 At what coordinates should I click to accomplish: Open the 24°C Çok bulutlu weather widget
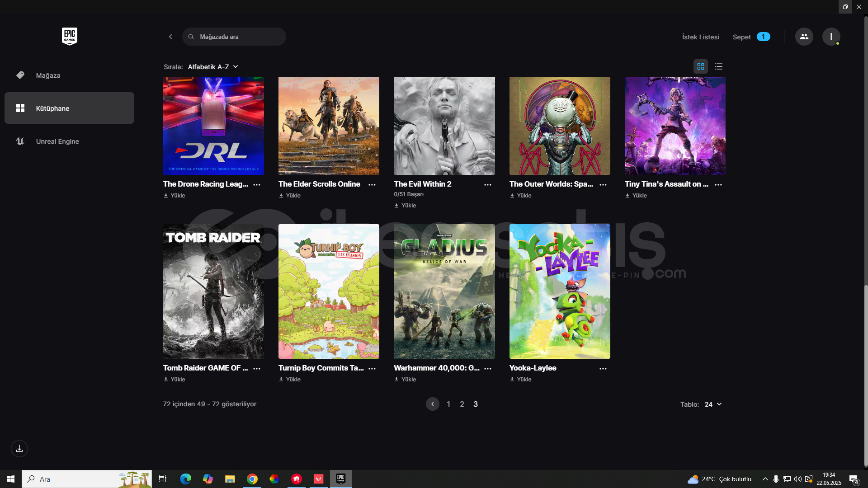[x=719, y=479]
